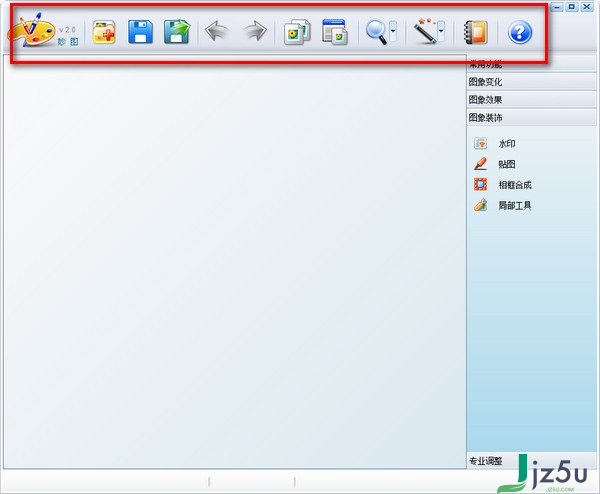The height and width of the screenshot is (494, 600).
Task: Expand the 图象变化 panel section
Action: 532,82
